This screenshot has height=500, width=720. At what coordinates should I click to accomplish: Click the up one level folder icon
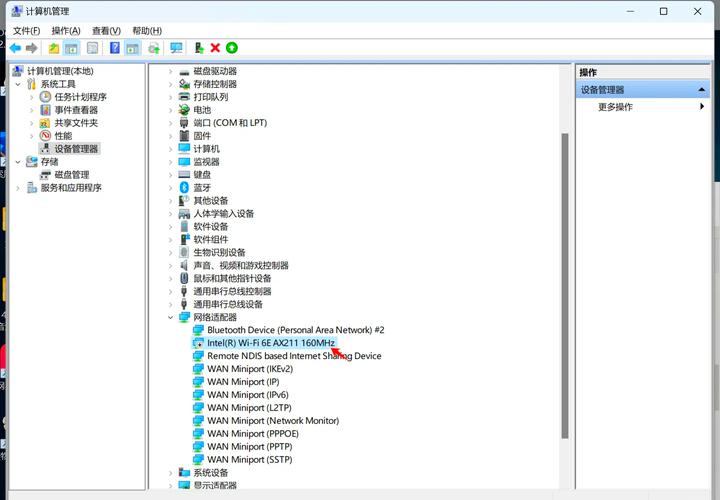[x=54, y=48]
